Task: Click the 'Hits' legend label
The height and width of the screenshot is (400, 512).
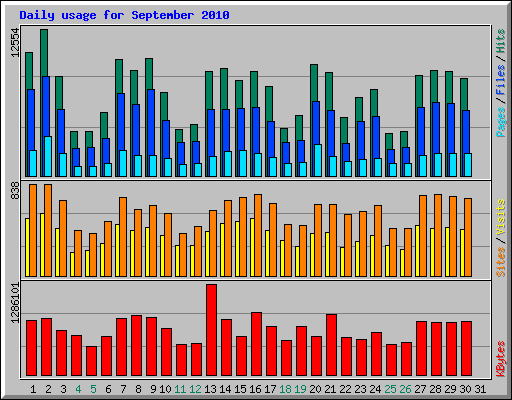Action: [501, 41]
